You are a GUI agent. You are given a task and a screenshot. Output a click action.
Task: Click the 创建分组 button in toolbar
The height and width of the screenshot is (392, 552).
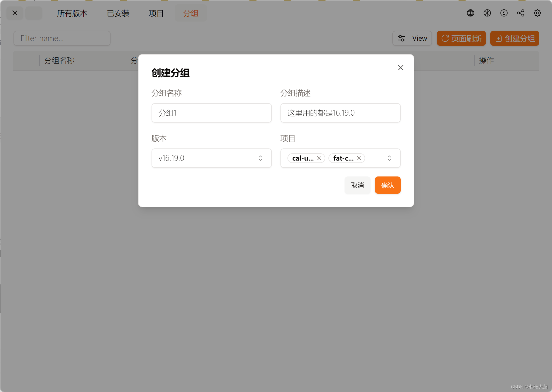click(515, 38)
